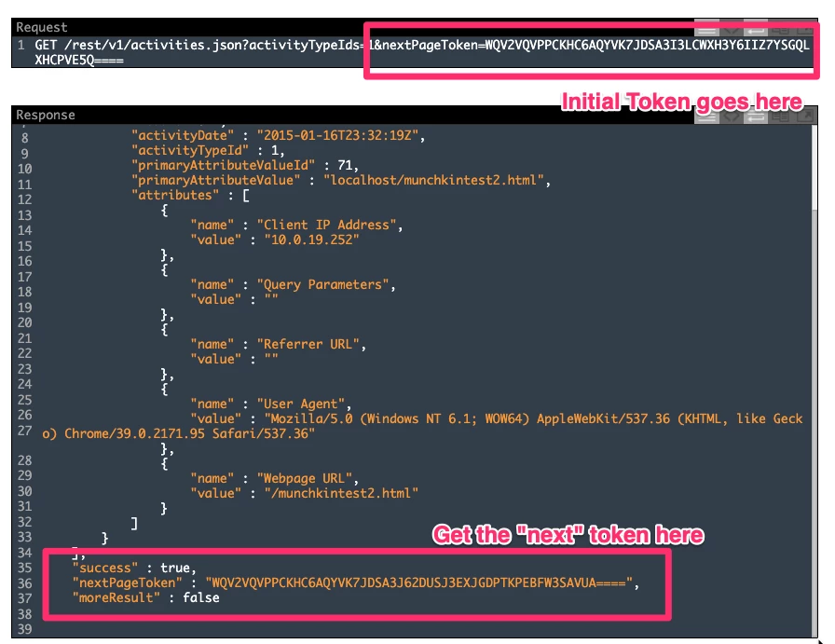Click the "Query Parameters" name value
The width and height of the screenshot is (835, 644).
tap(323, 284)
